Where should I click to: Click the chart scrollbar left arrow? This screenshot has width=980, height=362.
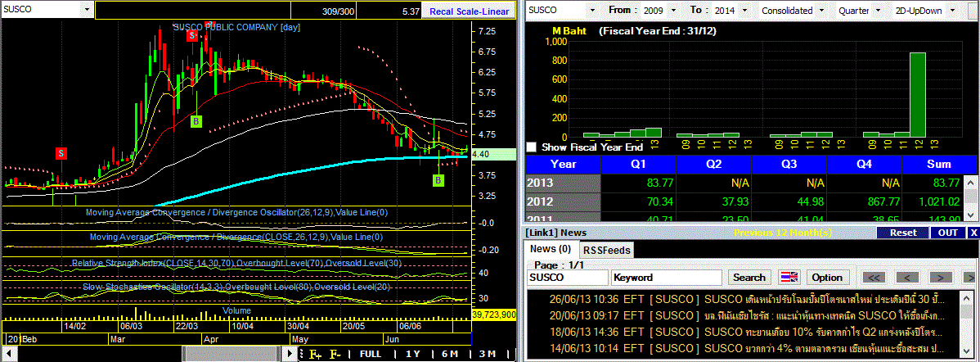7,354
